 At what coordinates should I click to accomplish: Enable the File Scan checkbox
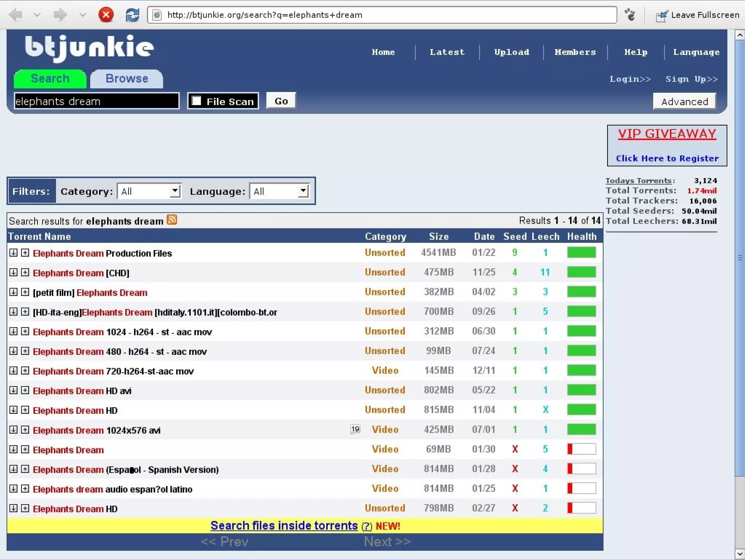pos(197,101)
